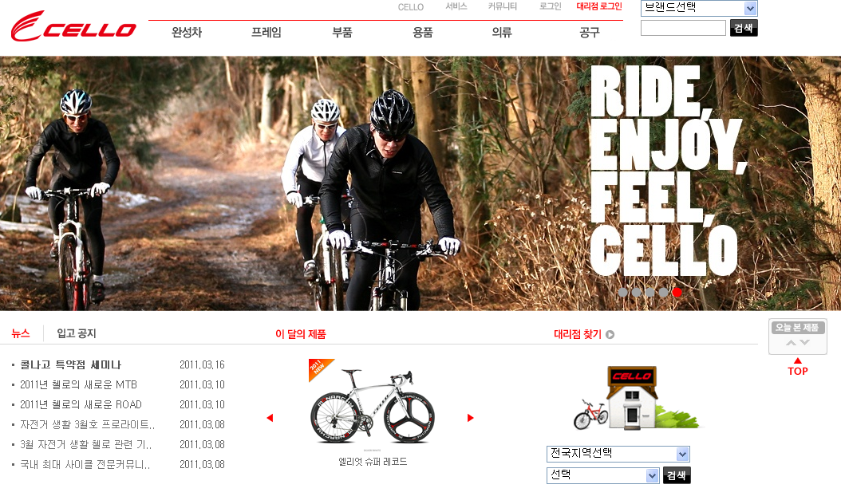Select the active red banner slide dot
The height and width of the screenshot is (504, 841).
(677, 292)
